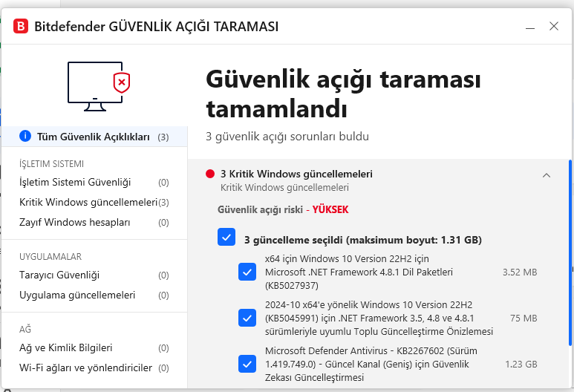Click the AĞ section header
Image resolution: width=574 pixels, height=392 pixels.
pyautogui.click(x=25, y=329)
